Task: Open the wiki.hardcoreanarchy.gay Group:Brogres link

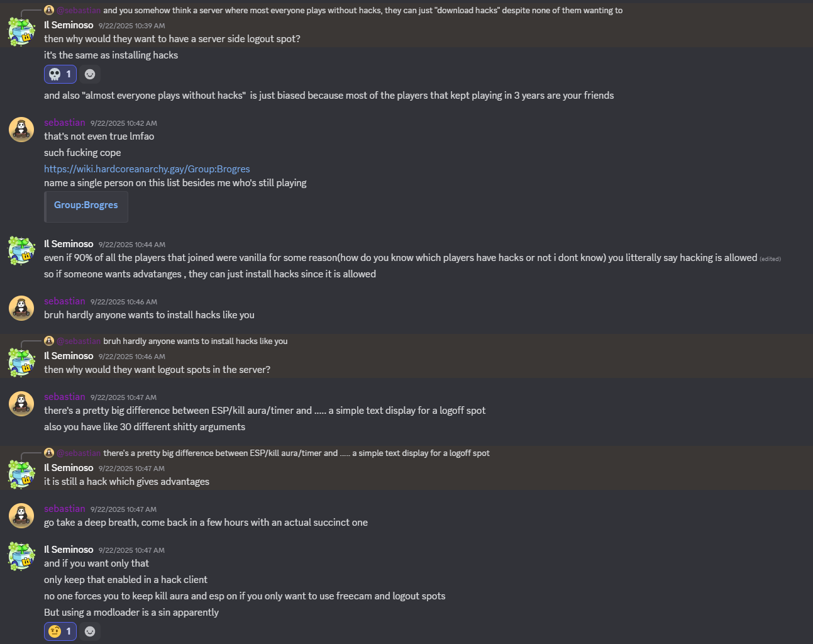Action: pos(147,169)
